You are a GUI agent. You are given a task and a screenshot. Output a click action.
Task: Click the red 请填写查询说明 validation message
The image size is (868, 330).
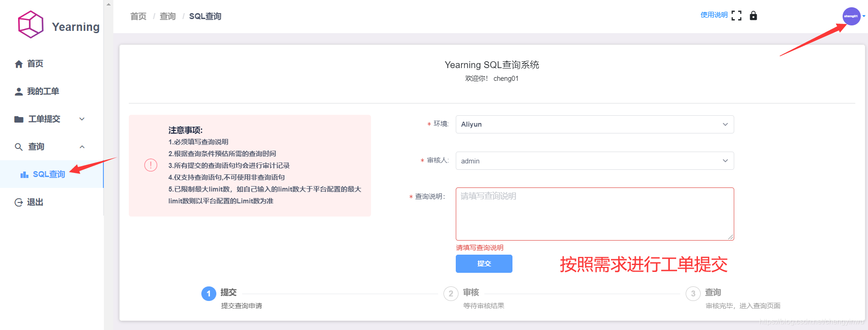[x=480, y=248]
